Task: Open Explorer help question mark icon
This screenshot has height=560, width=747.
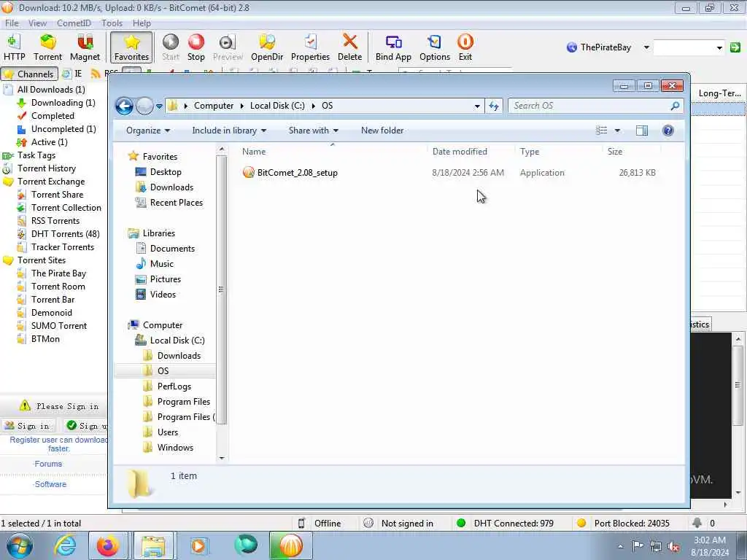Action: [x=668, y=131]
